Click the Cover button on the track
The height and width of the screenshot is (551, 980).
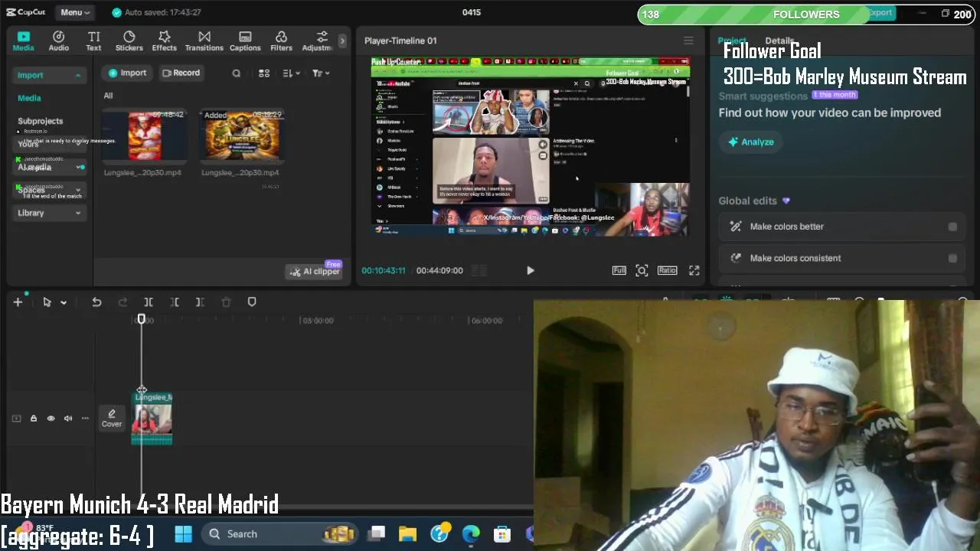click(x=112, y=418)
